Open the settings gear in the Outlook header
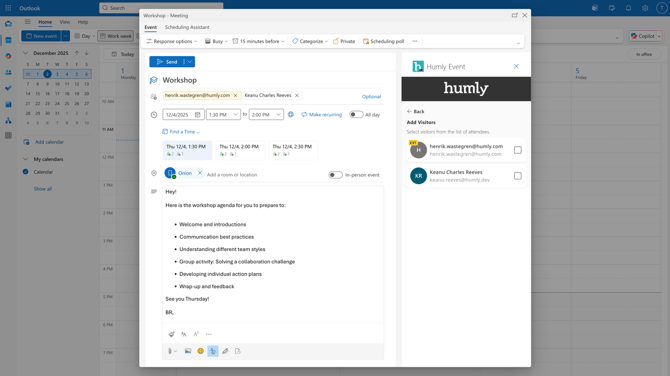The width and height of the screenshot is (670, 376). coord(645,8)
